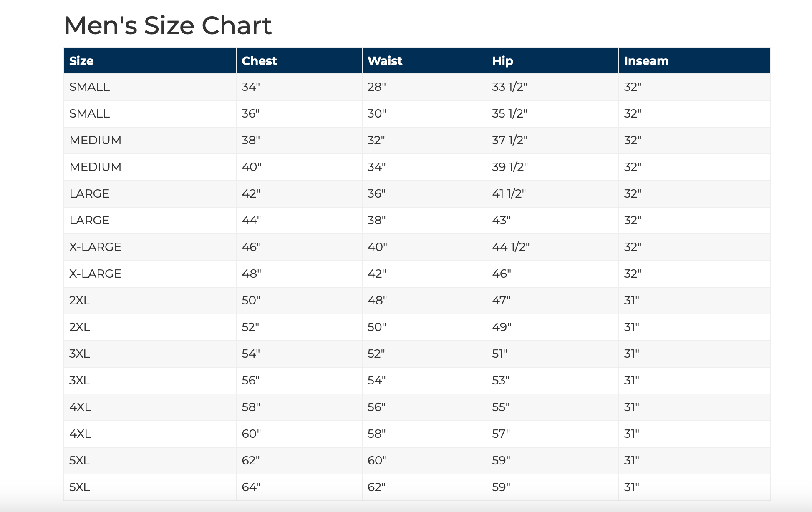
Task: Click the Inseam column header
Action: click(x=646, y=61)
